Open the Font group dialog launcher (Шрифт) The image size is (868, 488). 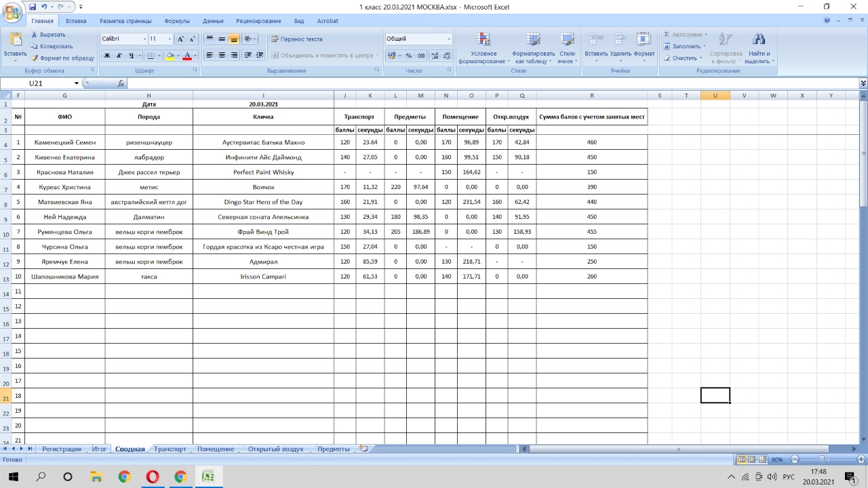tap(195, 70)
